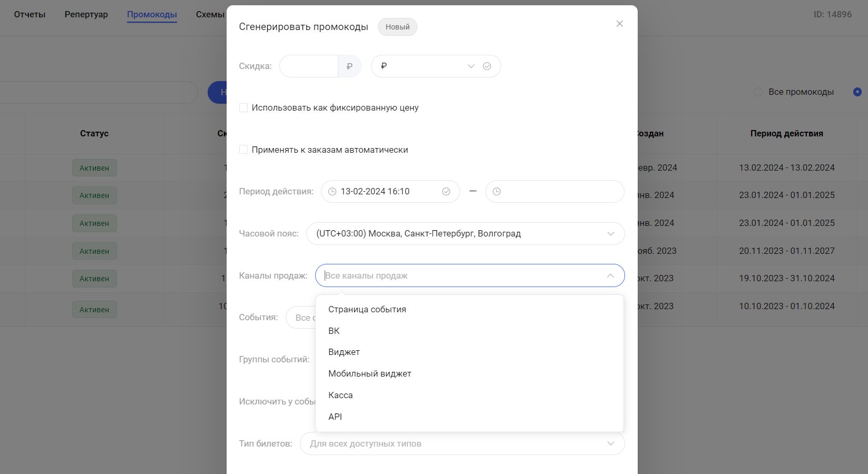Choose 'Касса' sales channel option
Screen dimensions: 868x474
click(x=470, y=395)
